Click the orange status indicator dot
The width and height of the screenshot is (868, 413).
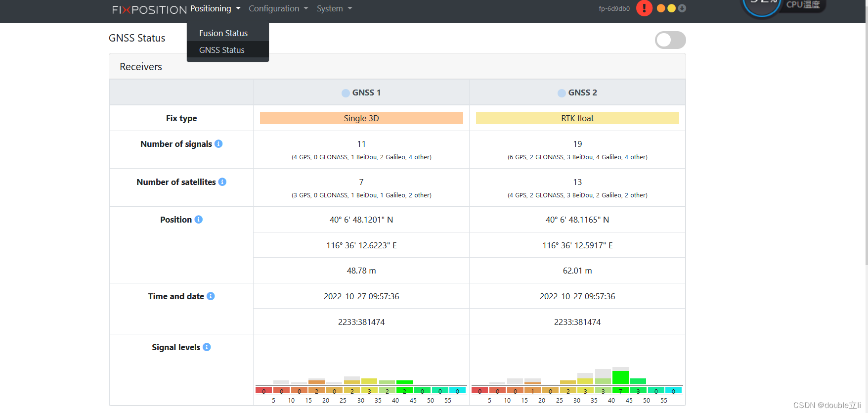(x=661, y=8)
